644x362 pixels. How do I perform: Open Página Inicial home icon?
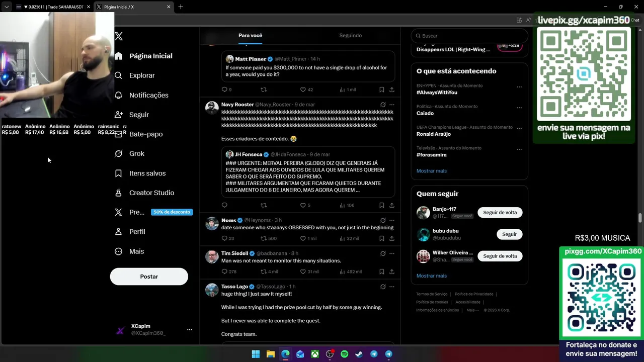119,56
